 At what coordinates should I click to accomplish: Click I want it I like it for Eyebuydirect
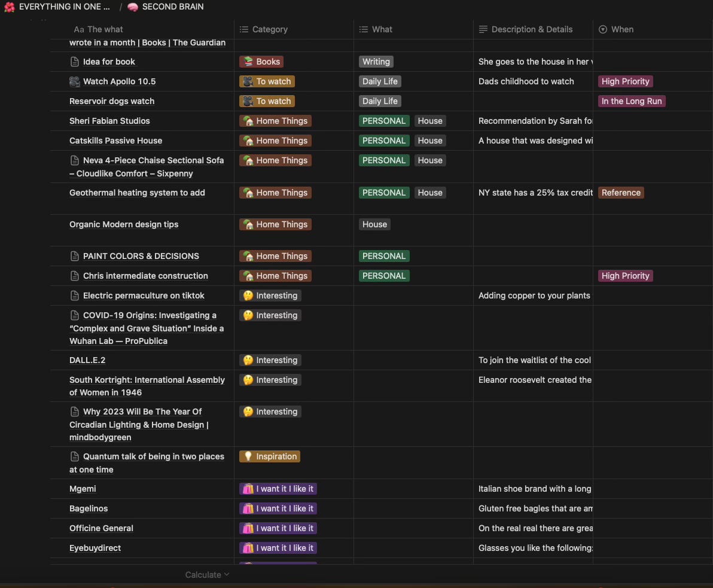click(278, 548)
